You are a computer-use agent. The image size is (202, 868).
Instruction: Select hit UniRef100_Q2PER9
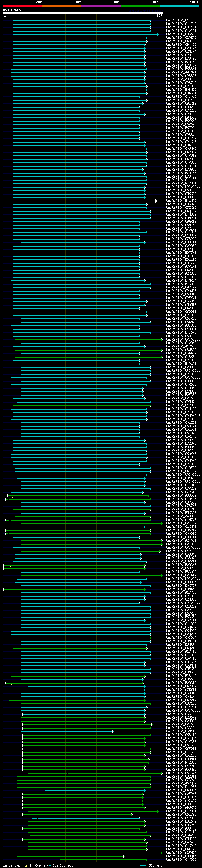[x=181, y=38]
